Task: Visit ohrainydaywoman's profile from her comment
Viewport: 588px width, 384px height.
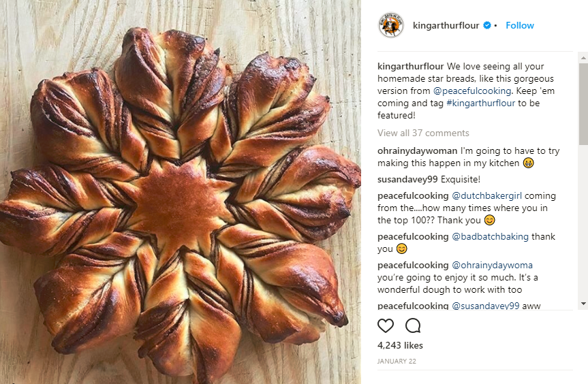Action: pyautogui.click(x=418, y=150)
